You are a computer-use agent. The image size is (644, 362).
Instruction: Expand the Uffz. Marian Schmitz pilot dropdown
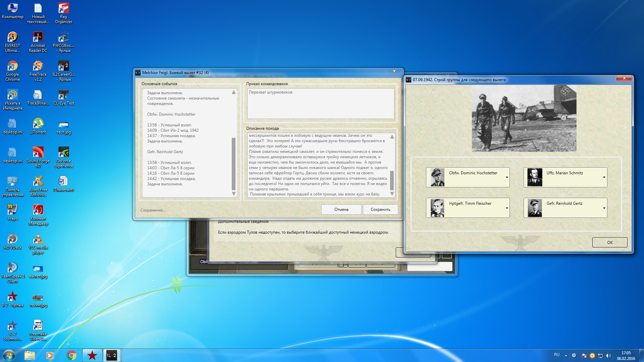(604, 177)
